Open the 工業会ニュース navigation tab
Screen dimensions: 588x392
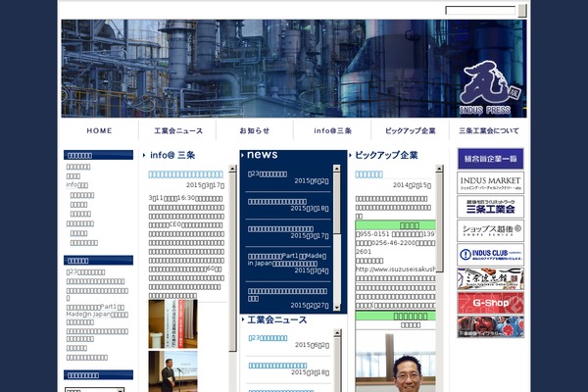(x=178, y=130)
